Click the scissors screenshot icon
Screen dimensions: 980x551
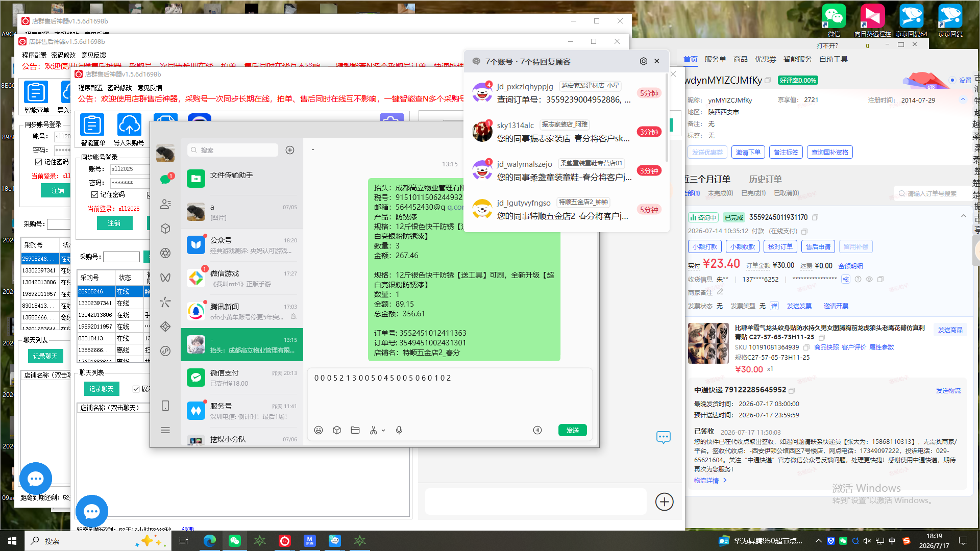pyautogui.click(x=374, y=430)
